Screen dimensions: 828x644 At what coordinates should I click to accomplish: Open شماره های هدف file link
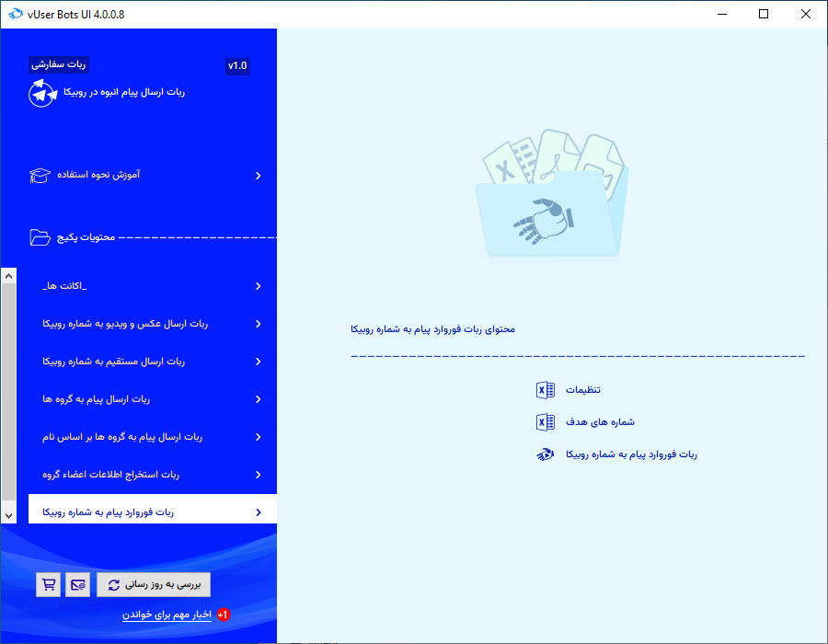coord(600,422)
